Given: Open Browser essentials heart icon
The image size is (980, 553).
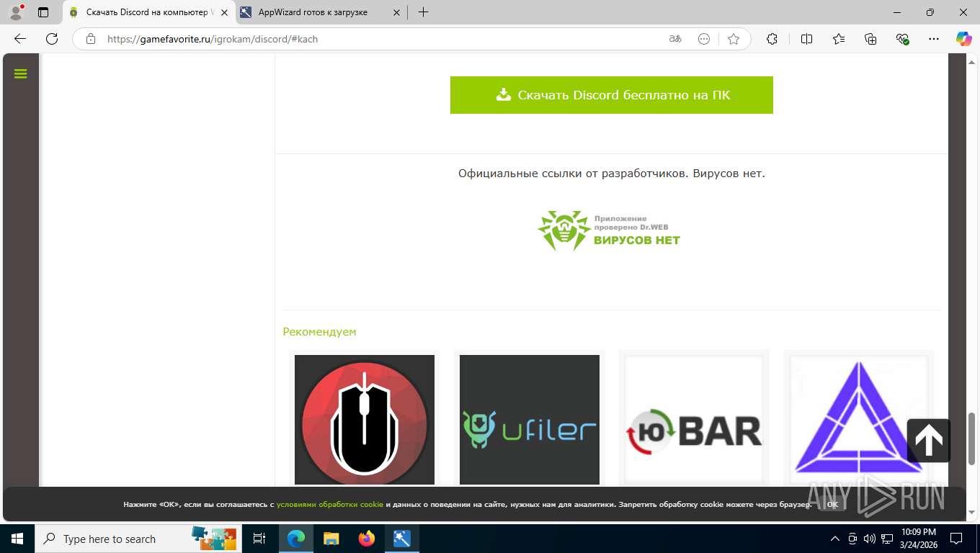Looking at the screenshot, I should [x=903, y=39].
